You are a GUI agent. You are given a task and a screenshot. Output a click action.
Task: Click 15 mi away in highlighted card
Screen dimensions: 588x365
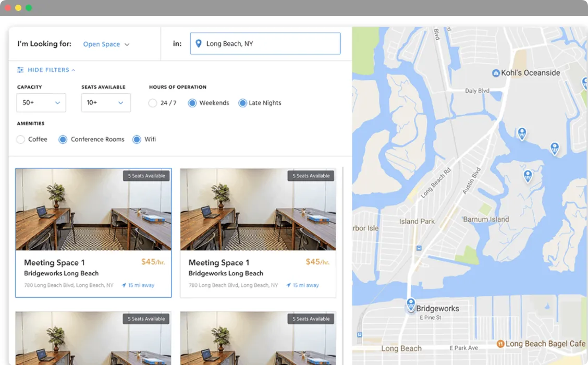(x=138, y=285)
